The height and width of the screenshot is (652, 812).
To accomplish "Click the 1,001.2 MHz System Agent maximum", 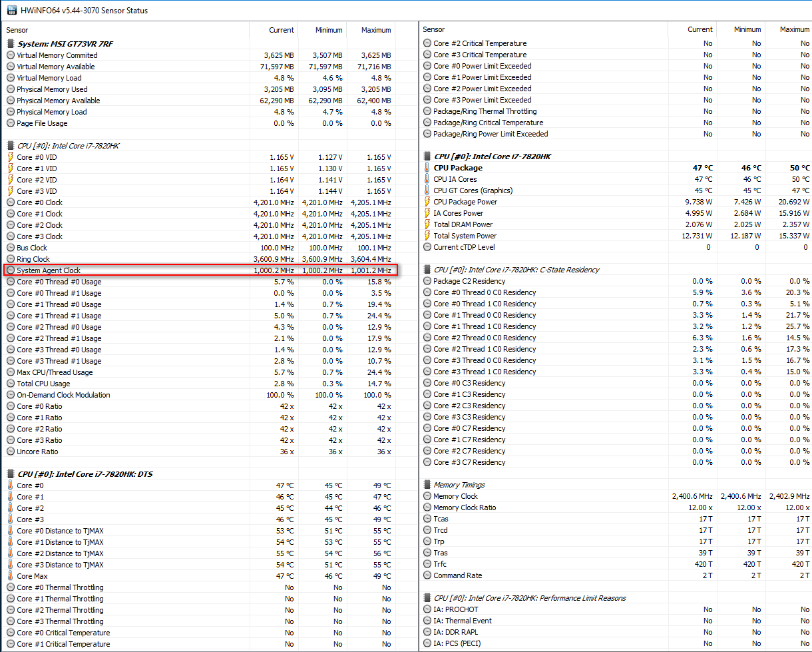I will coord(371,270).
